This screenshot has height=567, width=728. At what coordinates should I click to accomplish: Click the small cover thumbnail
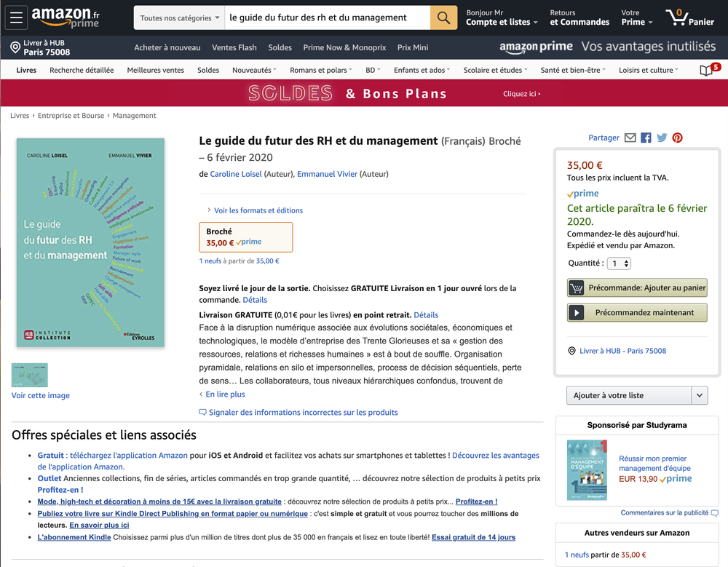point(30,376)
